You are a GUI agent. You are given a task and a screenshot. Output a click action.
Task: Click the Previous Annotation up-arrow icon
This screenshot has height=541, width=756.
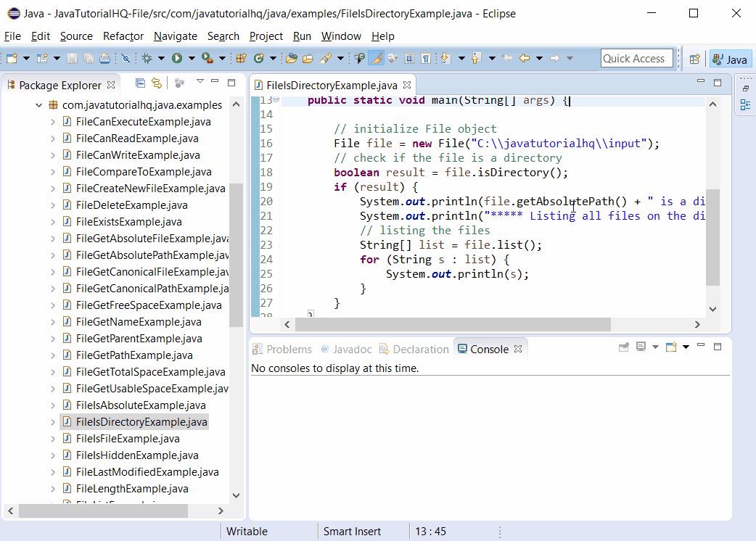pyautogui.click(x=477, y=58)
